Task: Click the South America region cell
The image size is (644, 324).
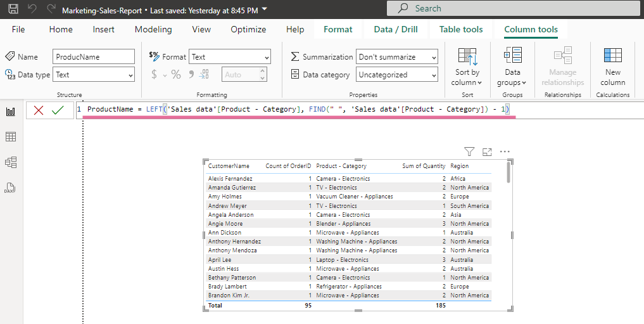Action: [469, 205]
